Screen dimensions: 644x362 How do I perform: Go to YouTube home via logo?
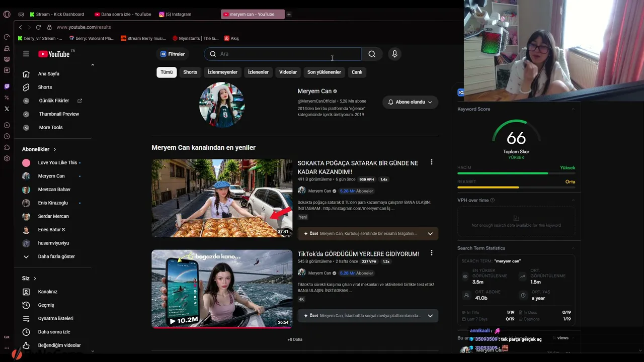[x=54, y=54]
